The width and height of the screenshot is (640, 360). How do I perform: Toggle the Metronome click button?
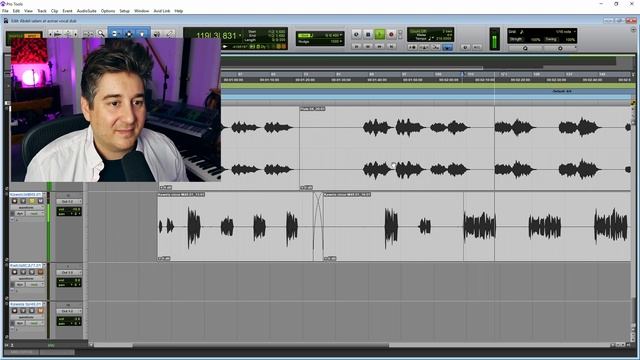click(x=424, y=47)
